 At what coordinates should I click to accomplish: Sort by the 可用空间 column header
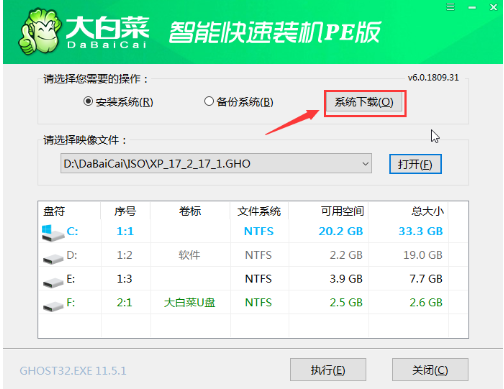click(329, 211)
